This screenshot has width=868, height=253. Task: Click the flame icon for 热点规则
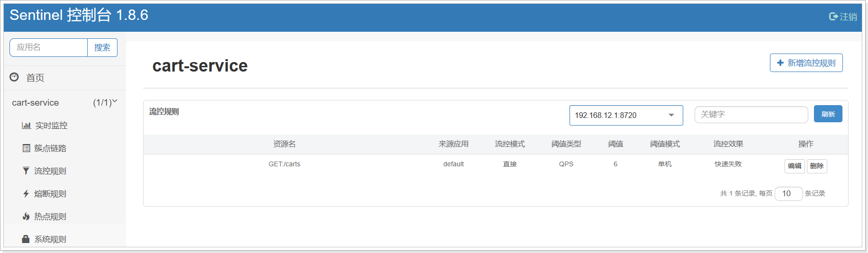click(x=26, y=217)
